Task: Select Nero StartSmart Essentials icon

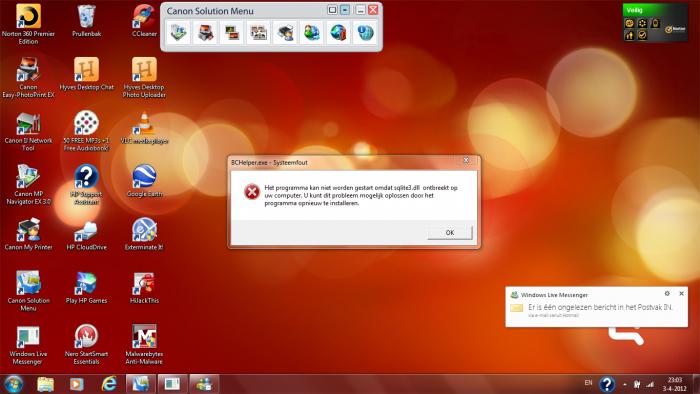Action: 86,344
